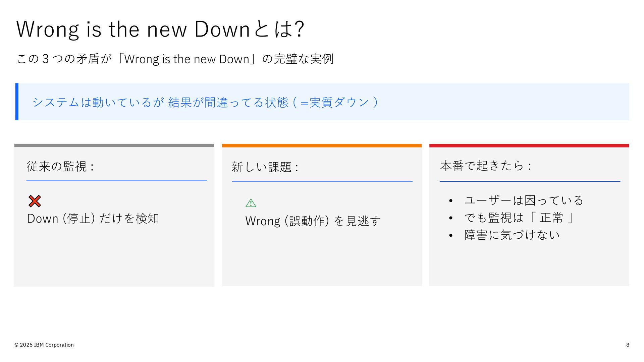Click the slide page number 8
Viewport: 644px width, 362px height.
pyautogui.click(x=628, y=345)
